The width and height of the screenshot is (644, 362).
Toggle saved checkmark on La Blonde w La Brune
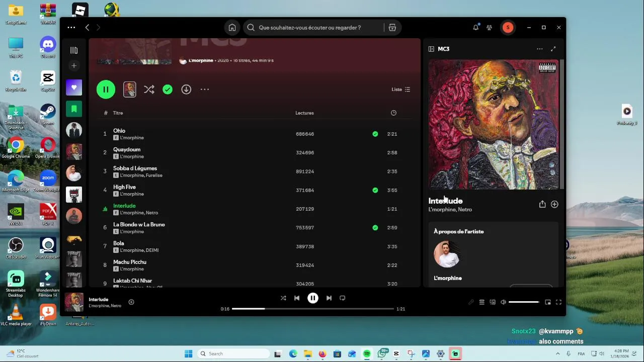375,228
